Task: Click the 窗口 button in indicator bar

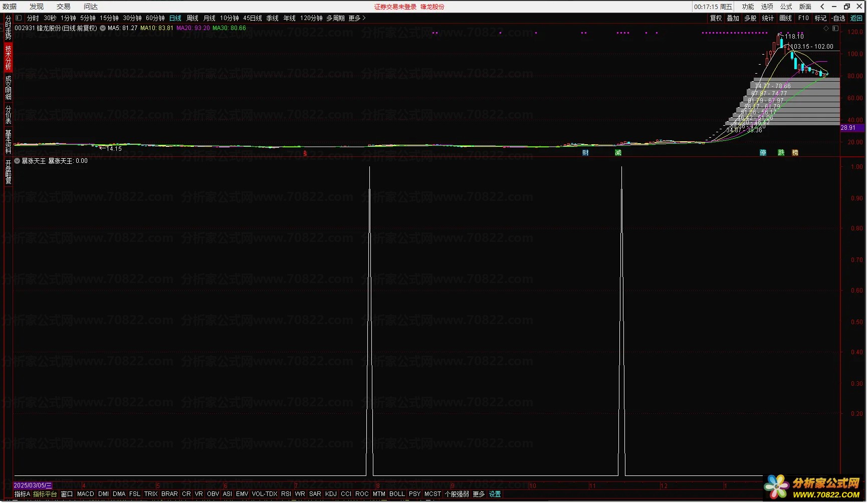Action: tap(67, 494)
